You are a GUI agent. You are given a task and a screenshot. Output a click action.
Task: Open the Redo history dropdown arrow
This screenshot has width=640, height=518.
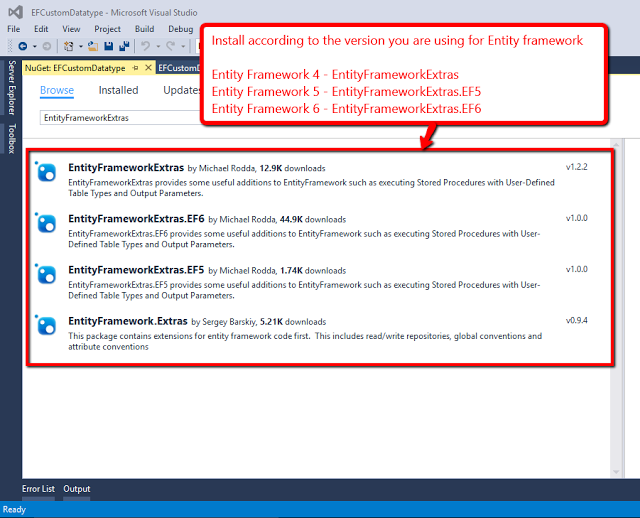pos(183,47)
